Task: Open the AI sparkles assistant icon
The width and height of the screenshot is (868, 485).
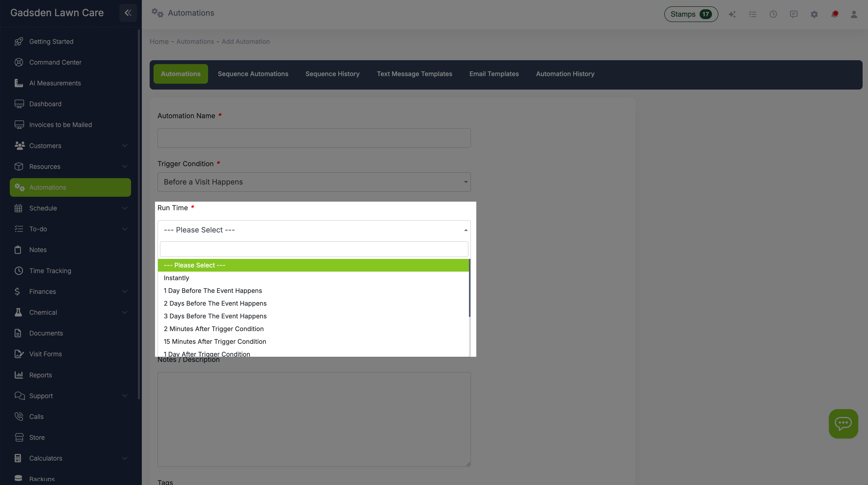Action: (x=732, y=14)
